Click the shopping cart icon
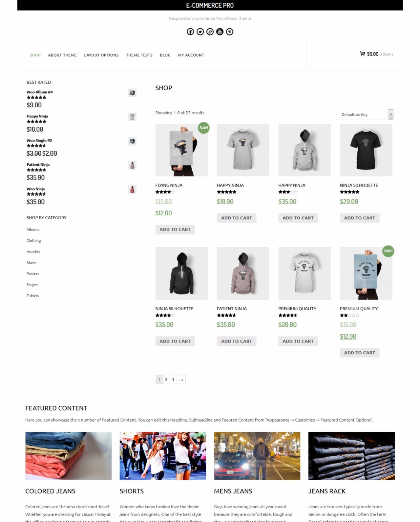Screen dimensions: 420x522 click(362, 54)
